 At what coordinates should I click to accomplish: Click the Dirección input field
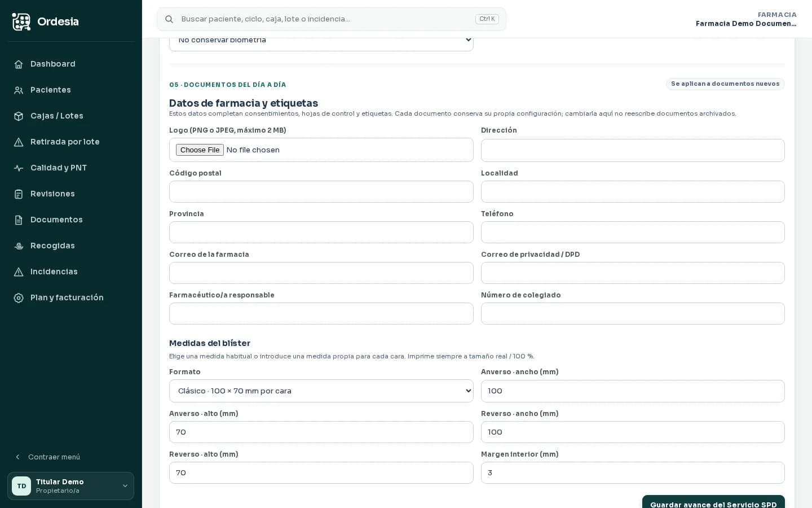(x=633, y=151)
